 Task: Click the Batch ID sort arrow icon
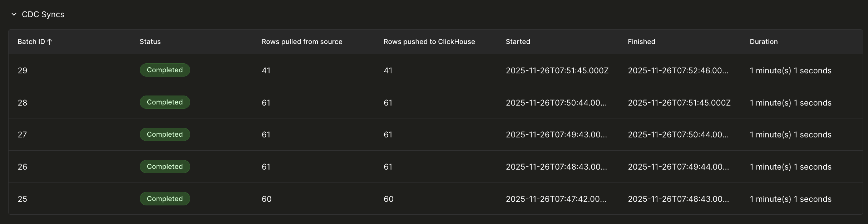(x=50, y=42)
